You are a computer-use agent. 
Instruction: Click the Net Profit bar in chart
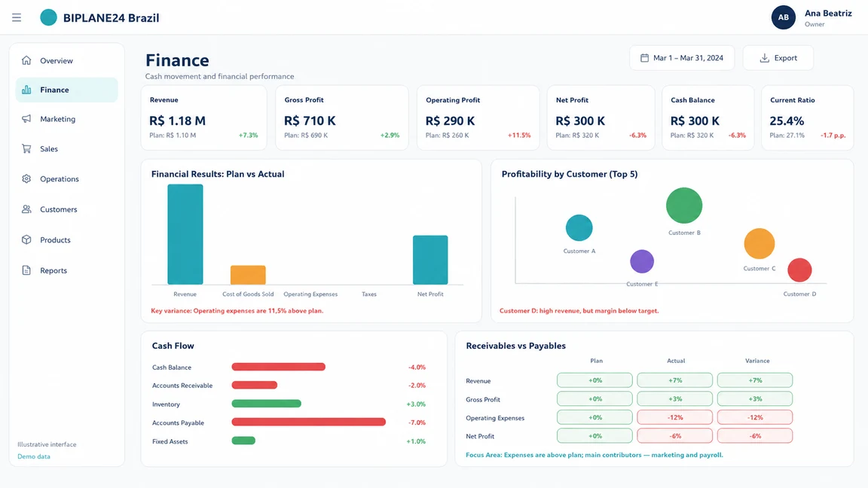430,260
